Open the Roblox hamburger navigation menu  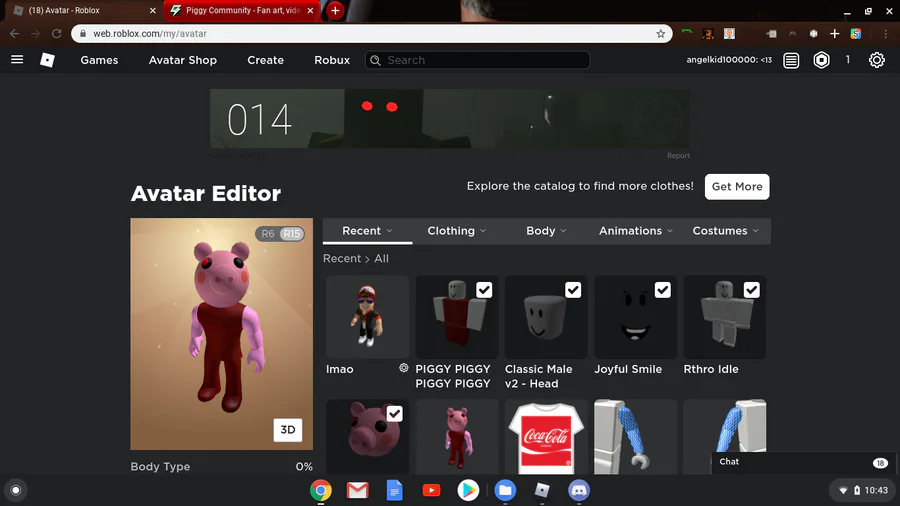point(17,60)
